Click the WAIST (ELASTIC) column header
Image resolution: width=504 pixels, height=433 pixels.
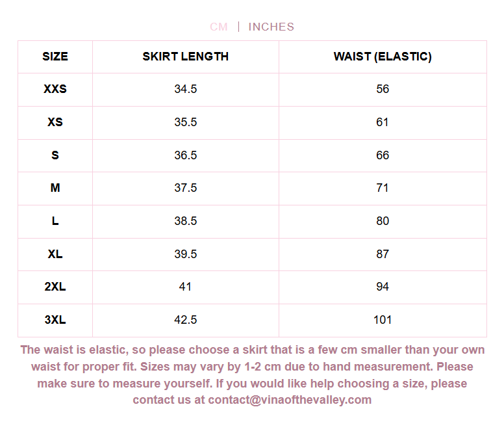coord(383,57)
